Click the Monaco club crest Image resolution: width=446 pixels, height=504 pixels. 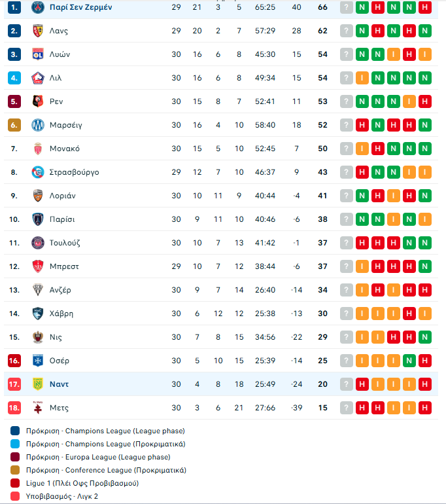37,149
